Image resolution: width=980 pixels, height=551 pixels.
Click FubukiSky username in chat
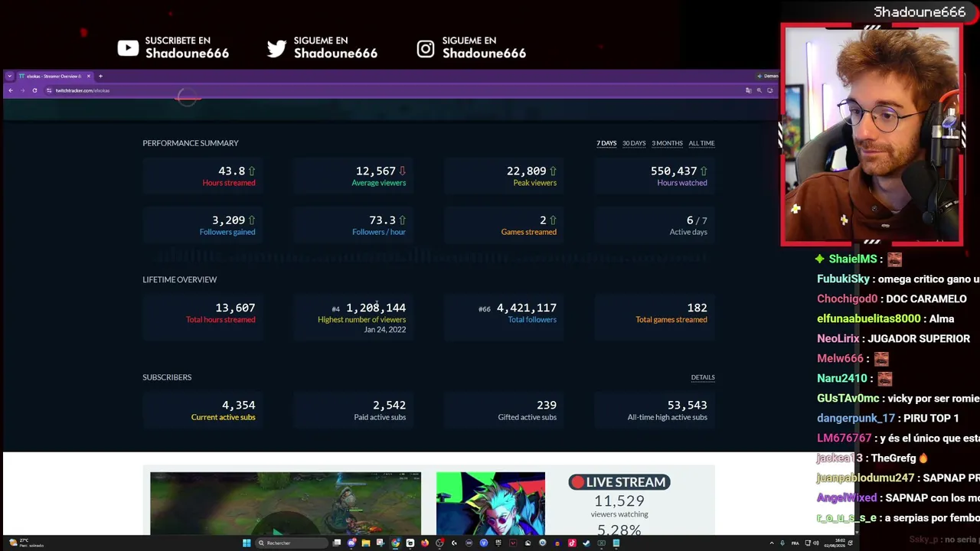point(844,279)
